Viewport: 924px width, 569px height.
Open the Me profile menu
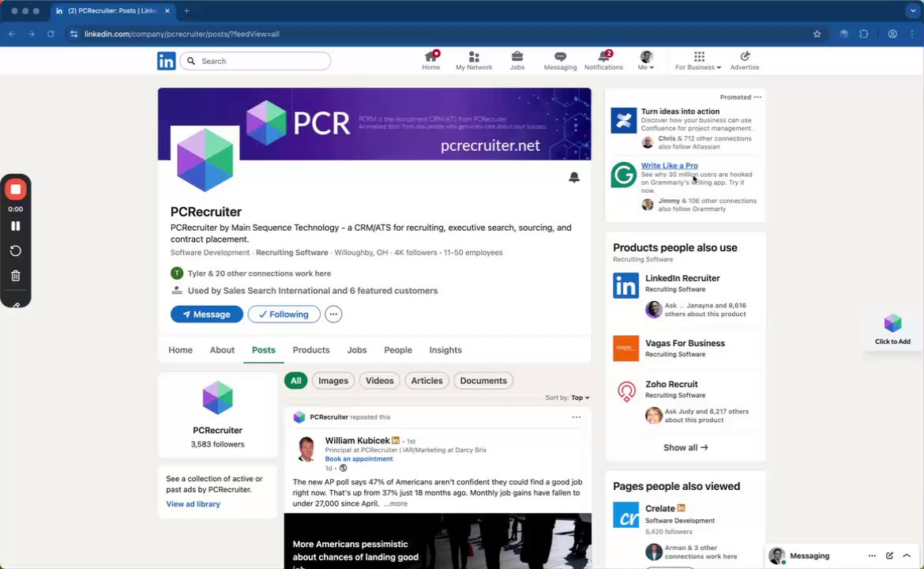(646, 61)
